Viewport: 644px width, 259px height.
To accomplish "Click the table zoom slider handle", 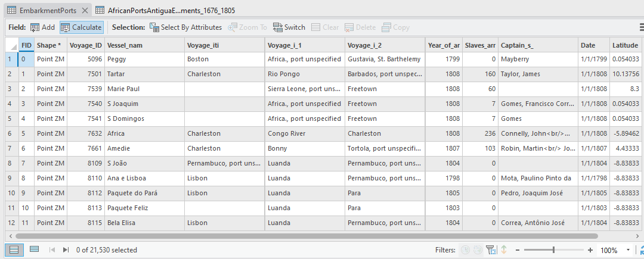I will coord(553,250).
